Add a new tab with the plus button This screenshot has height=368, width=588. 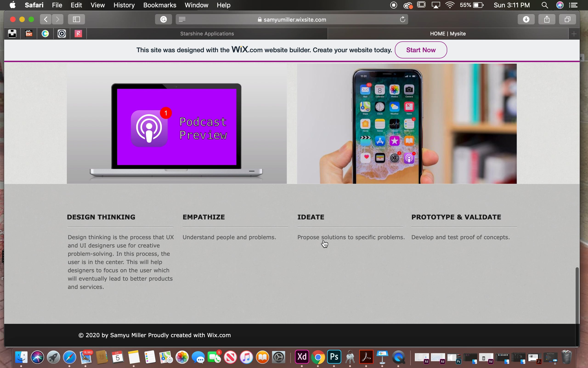[574, 34]
